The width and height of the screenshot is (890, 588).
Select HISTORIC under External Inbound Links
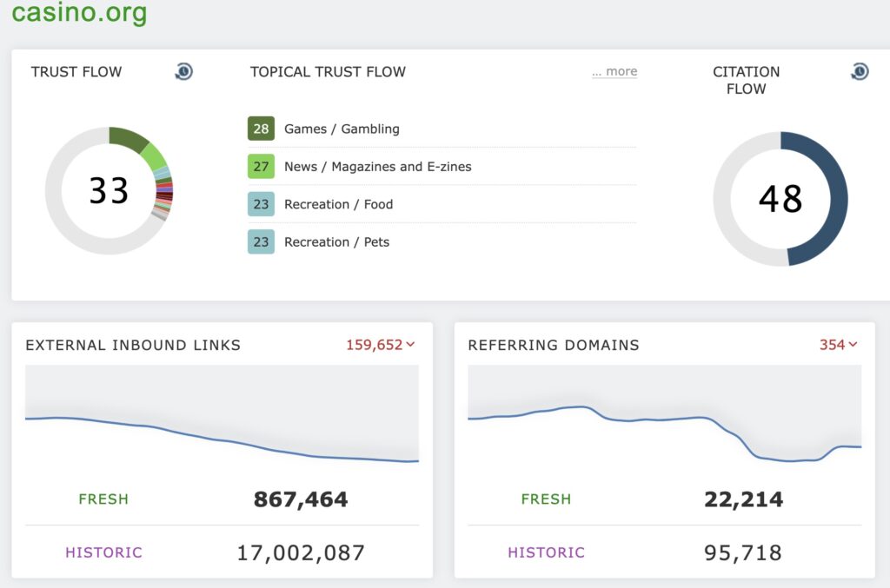(x=103, y=552)
